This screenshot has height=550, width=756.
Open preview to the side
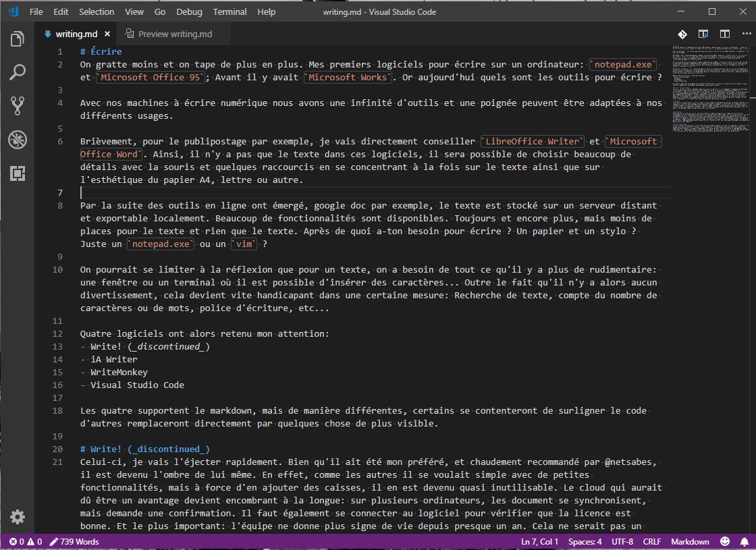coord(703,34)
